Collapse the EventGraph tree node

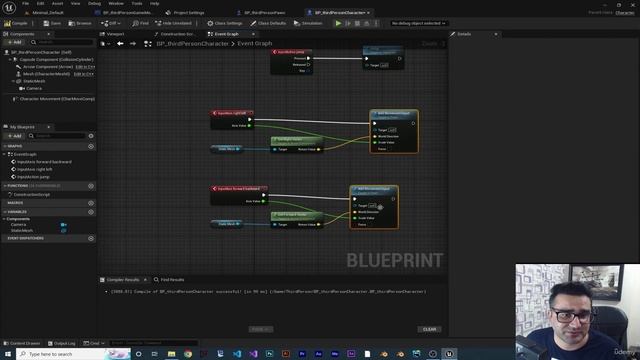[x=4, y=154]
